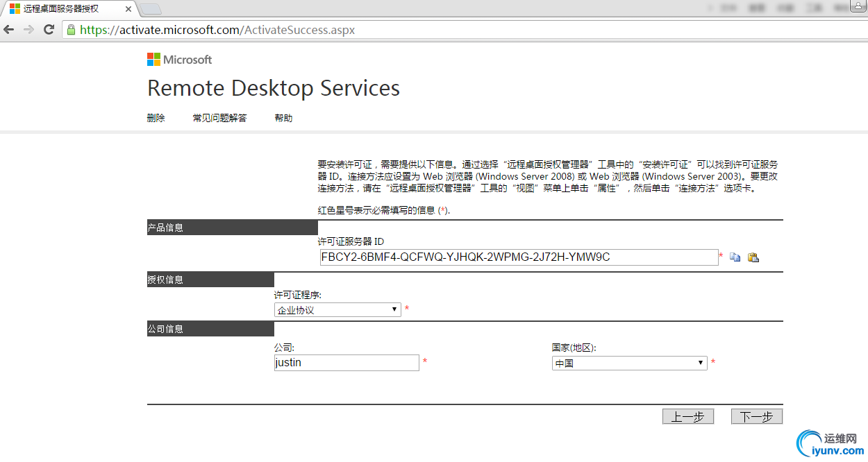Click the Microsoft logo on the page

(x=179, y=60)
